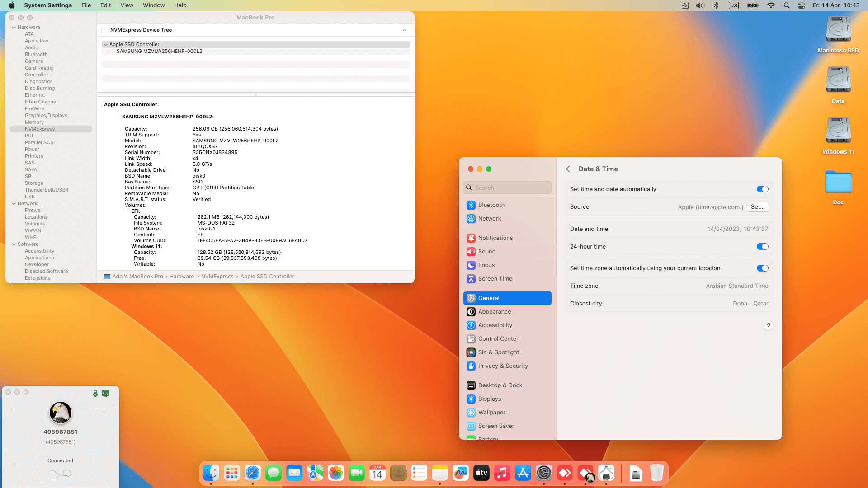Toggle Set time and date automatically
This screenshot has width=868, height=488.
762,189
